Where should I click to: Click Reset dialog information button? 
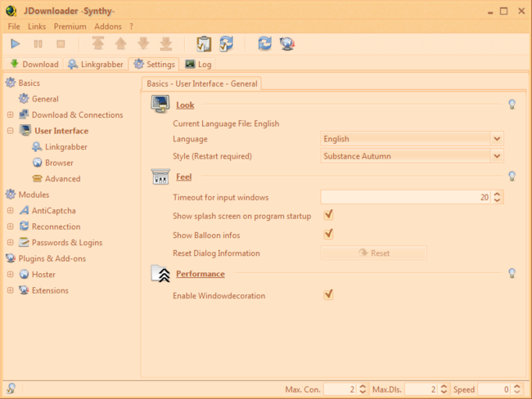(x=373, y=253)
